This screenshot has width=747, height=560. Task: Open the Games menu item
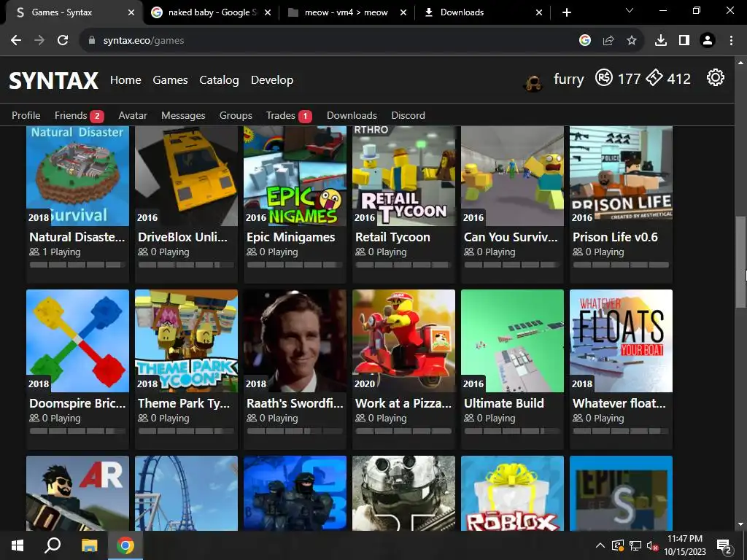click(x=170, y=80)
